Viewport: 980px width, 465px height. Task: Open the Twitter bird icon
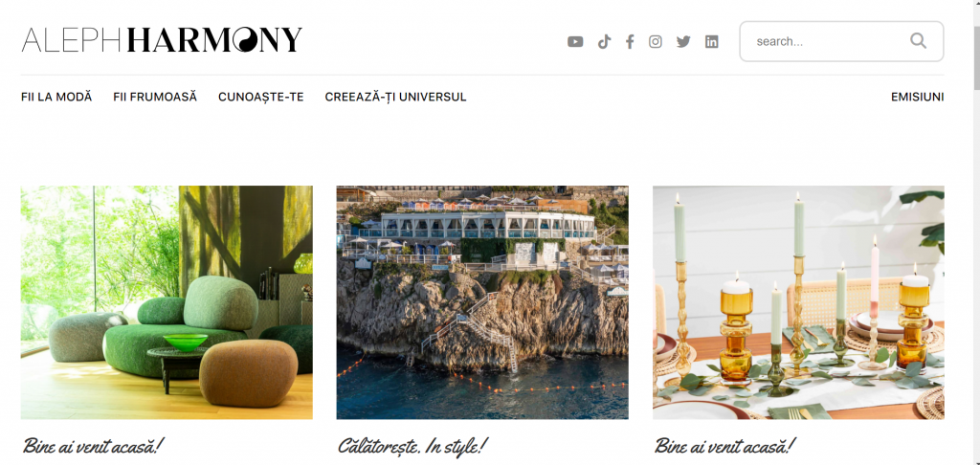tap(683, 42)
